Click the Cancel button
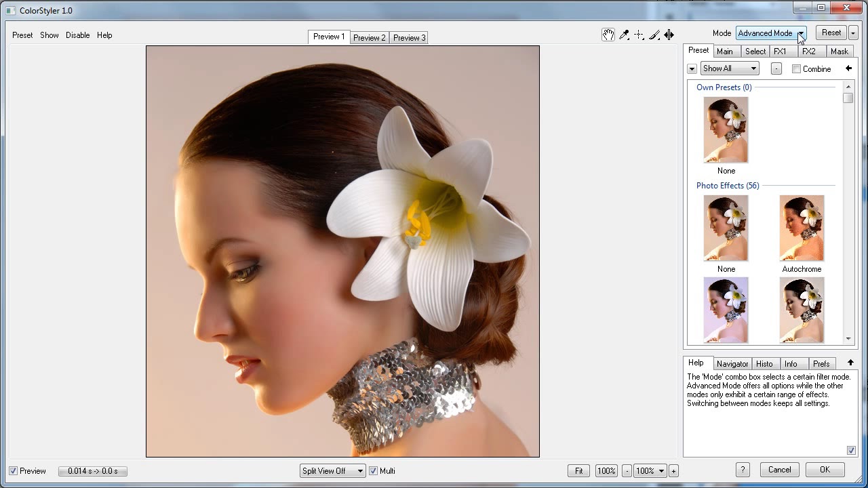This screenshot has height=488, width=868. (x=780, y=470)
